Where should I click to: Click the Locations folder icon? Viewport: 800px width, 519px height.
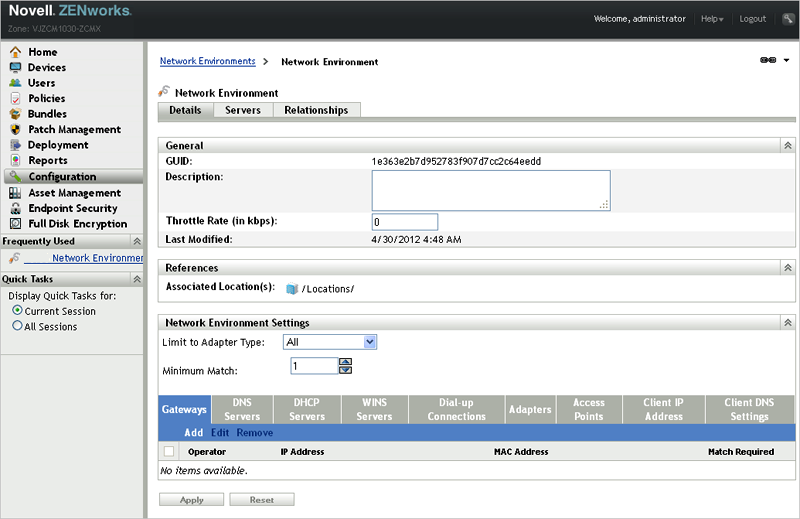pos(292,289)
